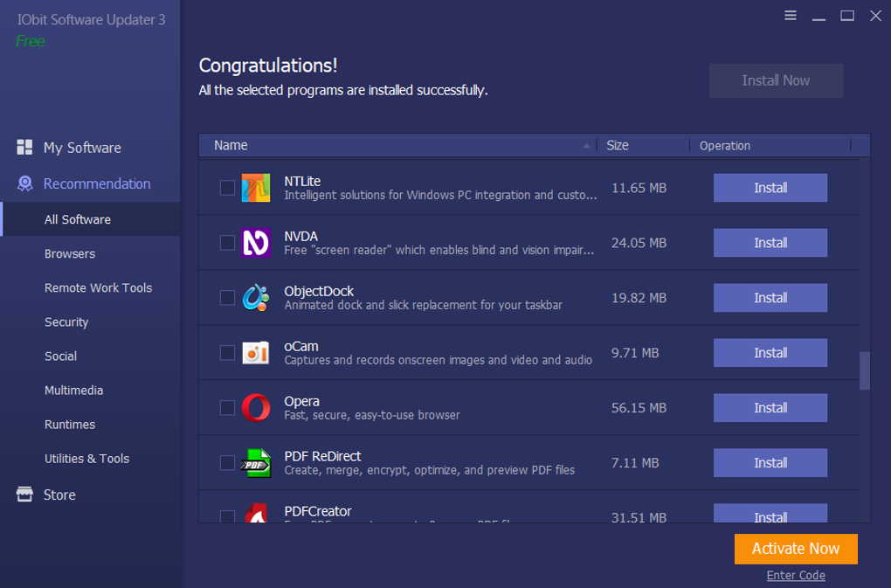891x588 pixels.
Task: Open Recommendation section
Action: coord(97,183)
